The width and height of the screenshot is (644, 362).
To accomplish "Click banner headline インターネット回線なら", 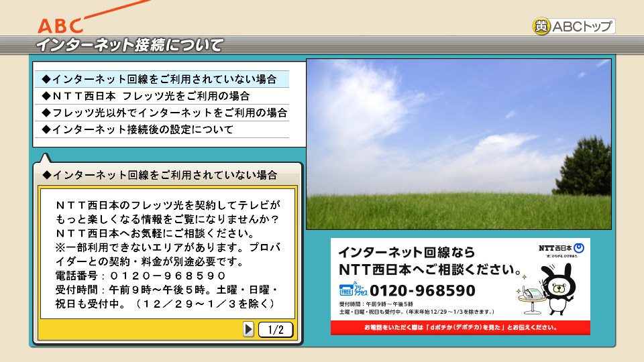I will point(407,251).
